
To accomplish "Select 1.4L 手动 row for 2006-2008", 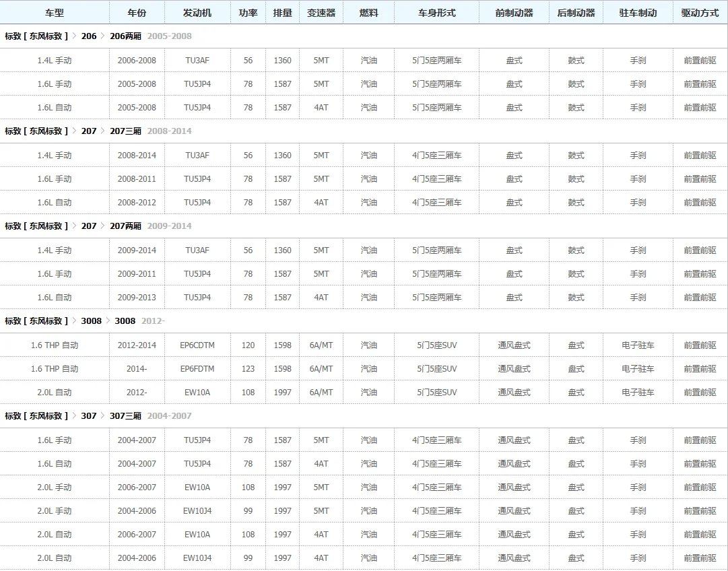I will [x=364, y=61].
